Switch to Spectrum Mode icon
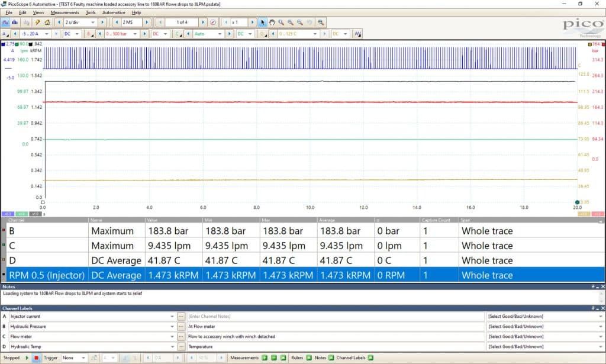Screen dimensions: 606x364 [x=15, y=22]
